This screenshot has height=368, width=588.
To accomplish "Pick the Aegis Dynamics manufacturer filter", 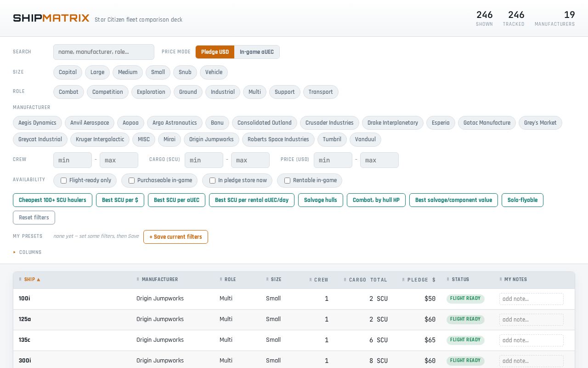I will coord(37,123).
